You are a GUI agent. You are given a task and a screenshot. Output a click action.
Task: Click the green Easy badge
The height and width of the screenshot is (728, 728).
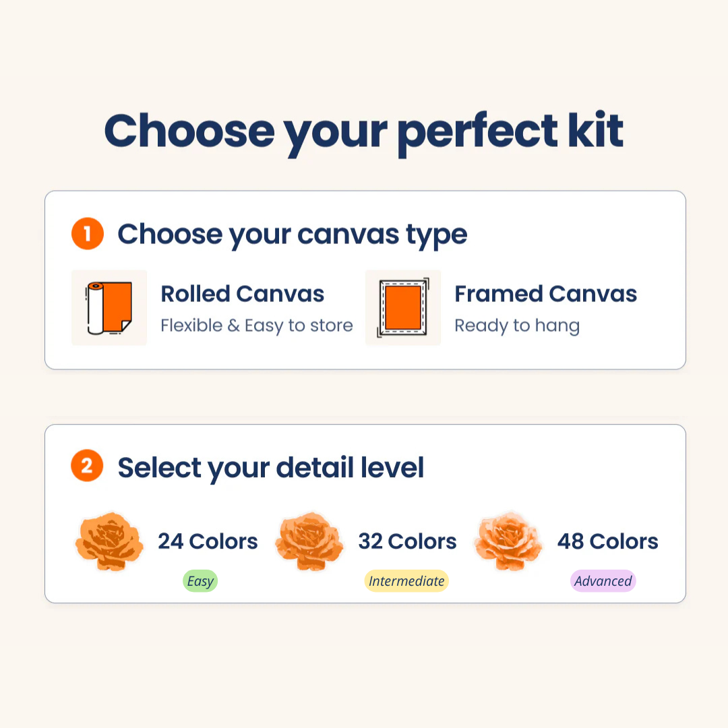point(200,581)
